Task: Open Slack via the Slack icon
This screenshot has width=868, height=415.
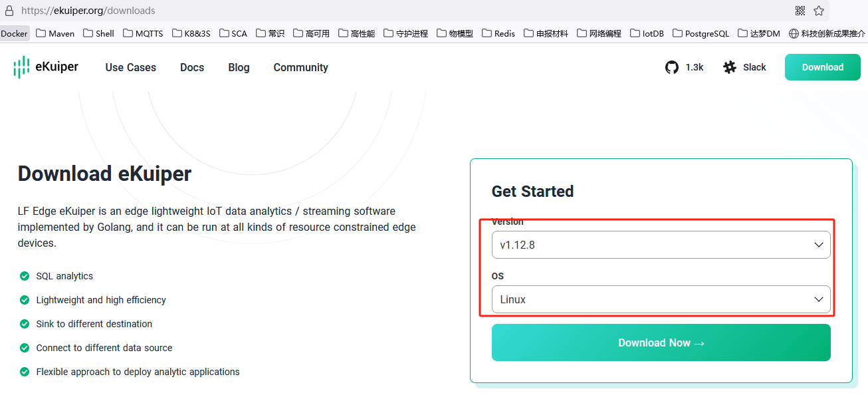Action: [729, 67]
